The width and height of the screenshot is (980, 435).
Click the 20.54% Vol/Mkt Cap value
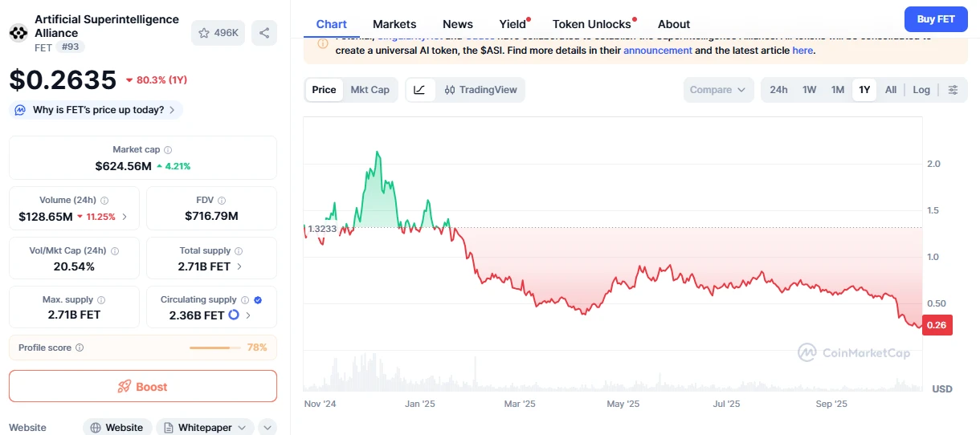click(x=74, y=266)
